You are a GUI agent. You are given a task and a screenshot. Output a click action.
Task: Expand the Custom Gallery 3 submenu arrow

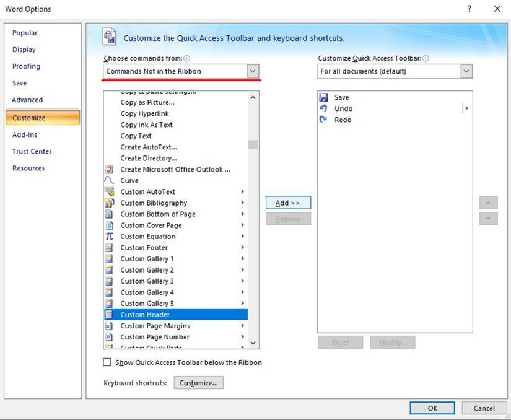[x=242, y=281]
